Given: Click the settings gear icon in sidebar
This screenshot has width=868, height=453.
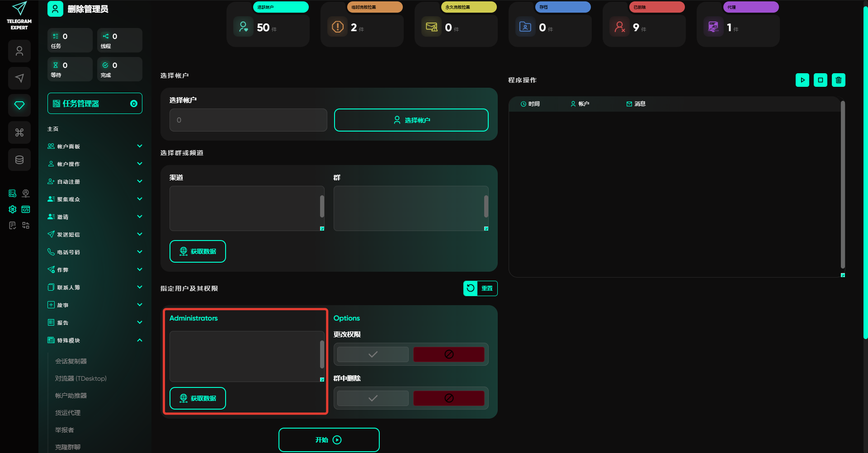Looking at the screenshot, I should [13, 209].
